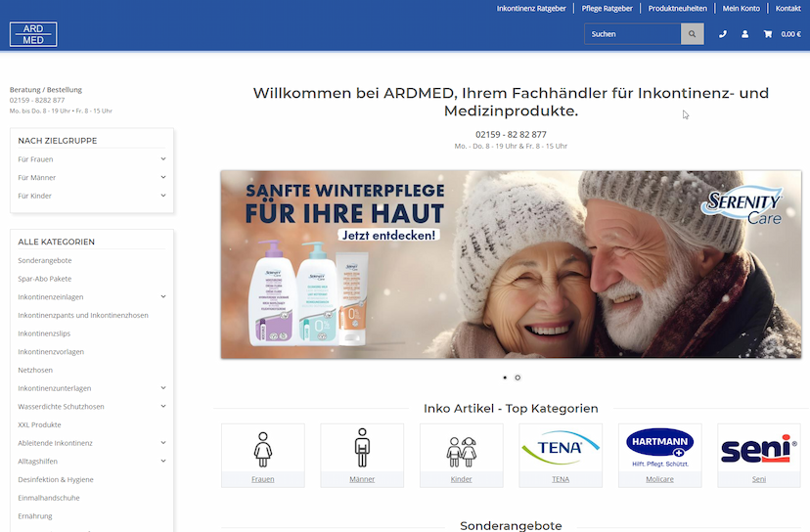Image resolution: width=810 pixels, height=532 pixels.
Task: Open the shopping cart icon
Action: 768,34
